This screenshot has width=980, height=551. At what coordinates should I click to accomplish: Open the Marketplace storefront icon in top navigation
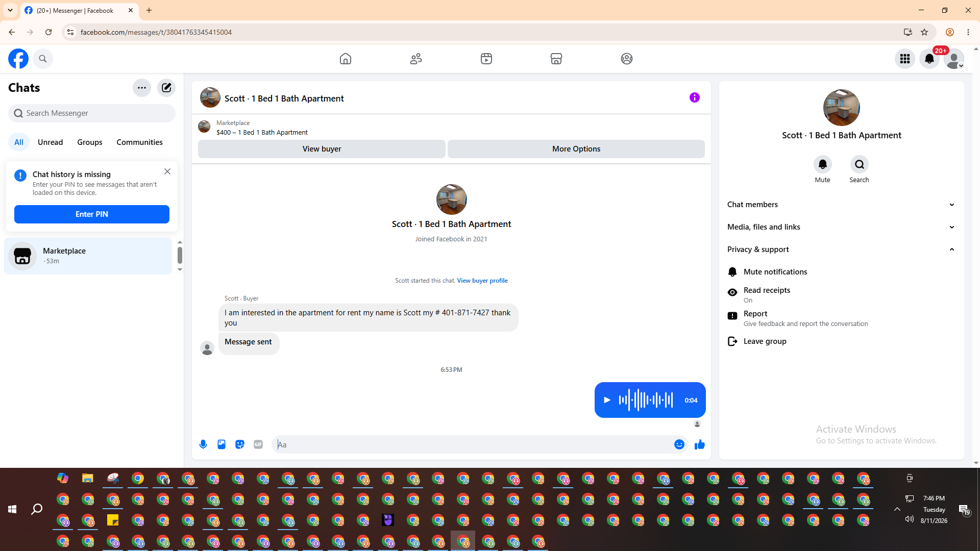(x=556, y=59)
